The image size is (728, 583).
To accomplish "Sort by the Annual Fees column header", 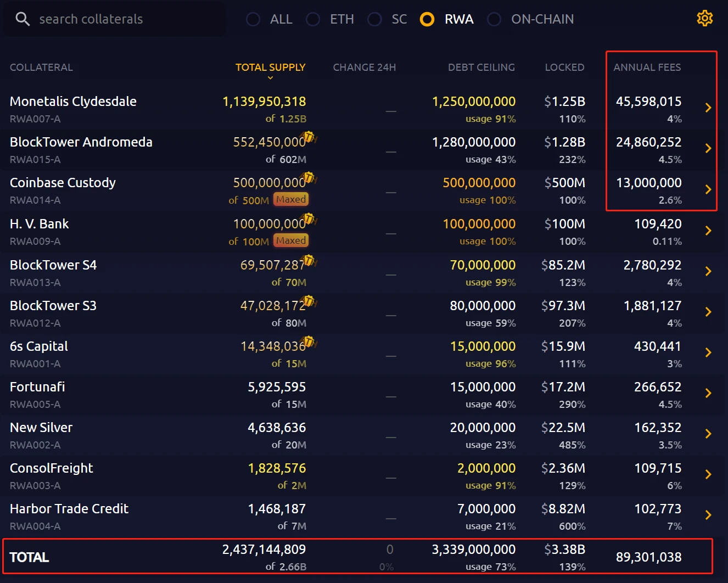I will pyautogui.click(x=647, y=68).
